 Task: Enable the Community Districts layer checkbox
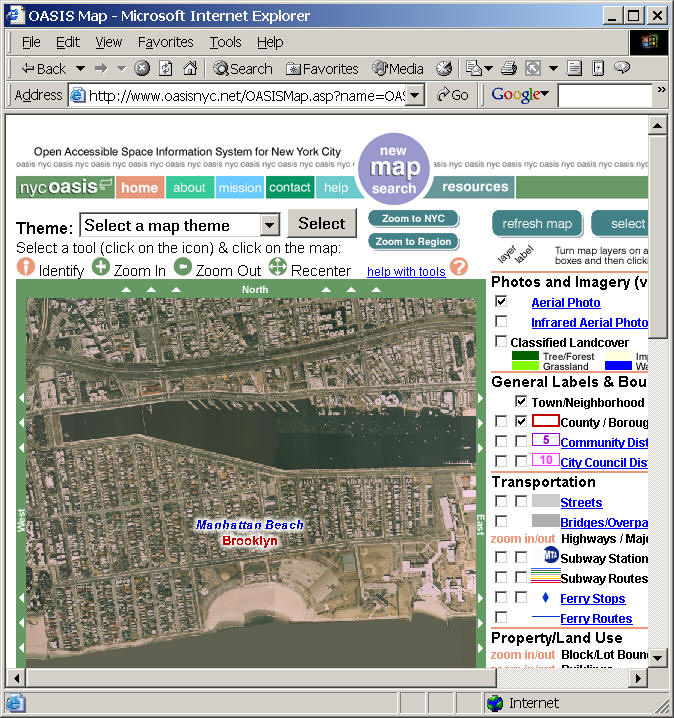click(501, 441)
